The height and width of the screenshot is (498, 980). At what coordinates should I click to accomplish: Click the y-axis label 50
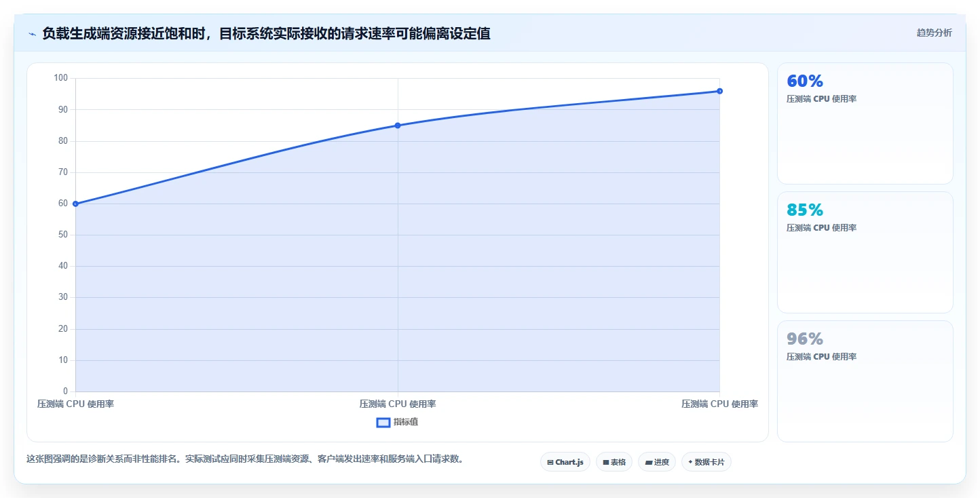[x=63, y=235]
